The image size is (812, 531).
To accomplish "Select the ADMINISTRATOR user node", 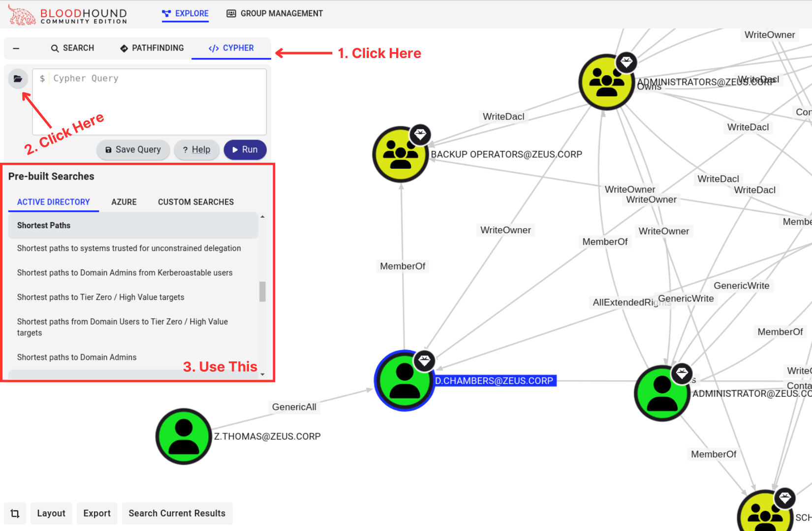I will point(662,393).
